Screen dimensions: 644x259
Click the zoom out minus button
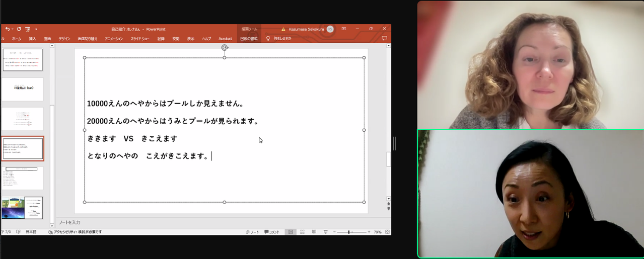click(334, 232)
